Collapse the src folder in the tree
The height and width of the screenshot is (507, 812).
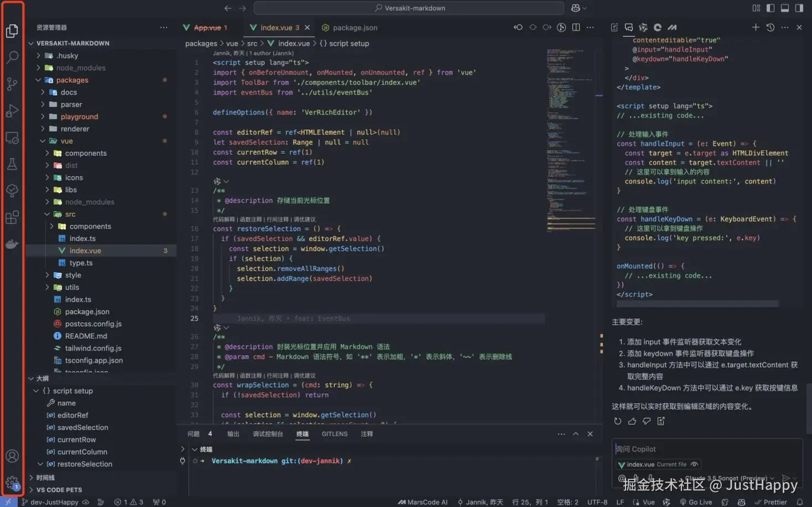(101, 214)
